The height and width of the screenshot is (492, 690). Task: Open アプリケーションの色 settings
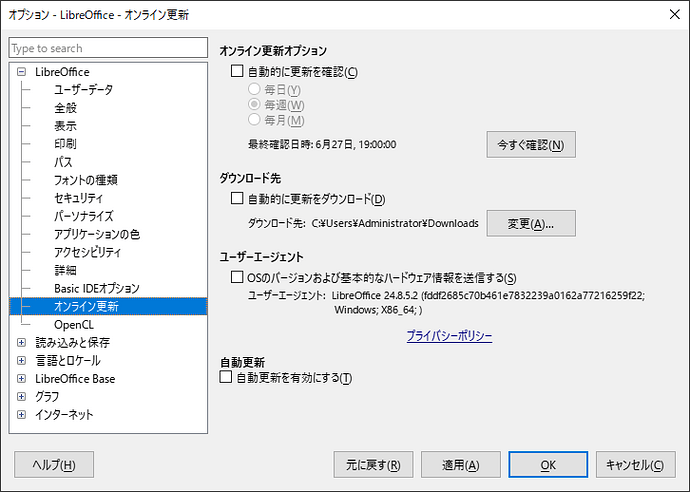point(97,234)
